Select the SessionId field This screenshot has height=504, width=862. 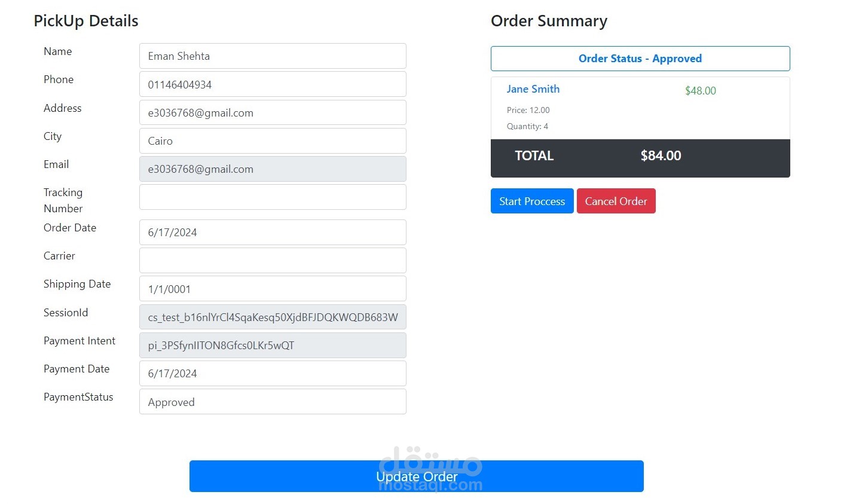tap(273, 317)
